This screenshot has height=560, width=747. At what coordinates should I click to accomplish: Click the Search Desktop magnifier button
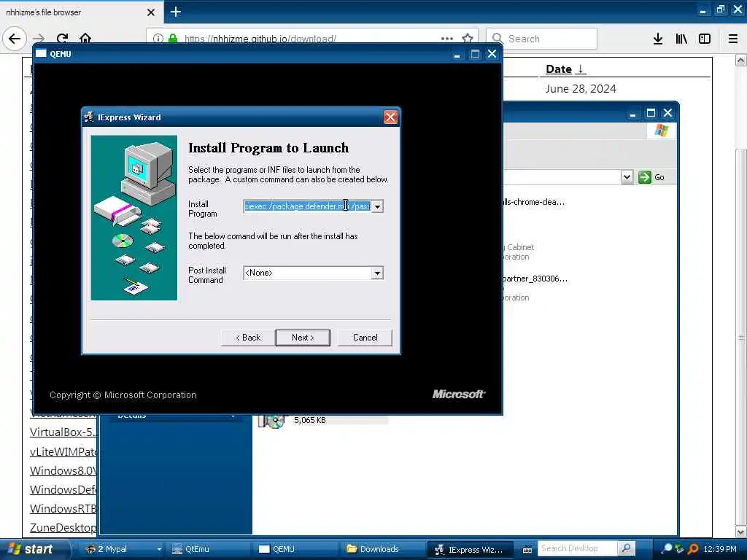click(x=626, y=548)
